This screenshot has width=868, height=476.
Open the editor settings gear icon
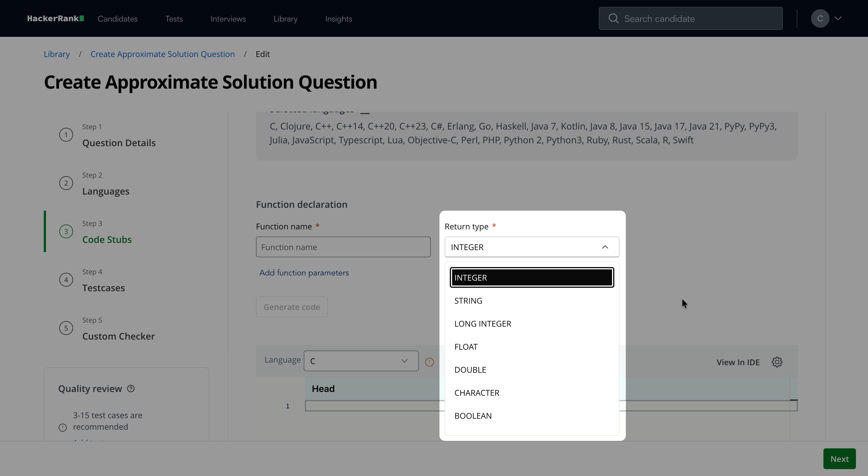tap(777, 362)
